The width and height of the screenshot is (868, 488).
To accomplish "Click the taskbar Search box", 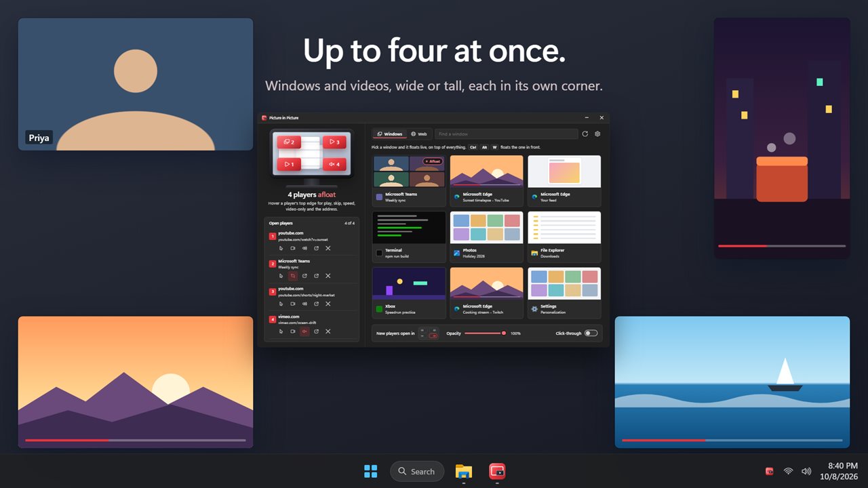I will coord(417,471).
